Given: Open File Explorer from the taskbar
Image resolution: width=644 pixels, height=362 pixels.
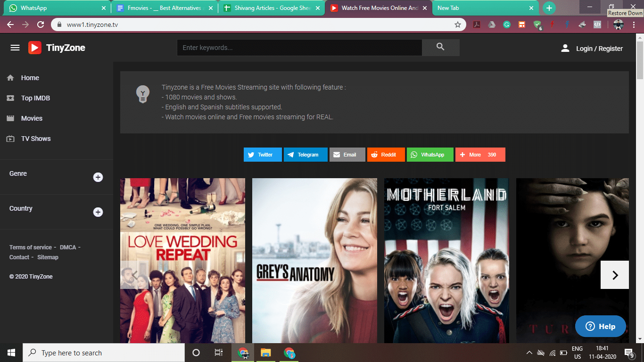Looking at the screenshot, I should coord(266,353).
